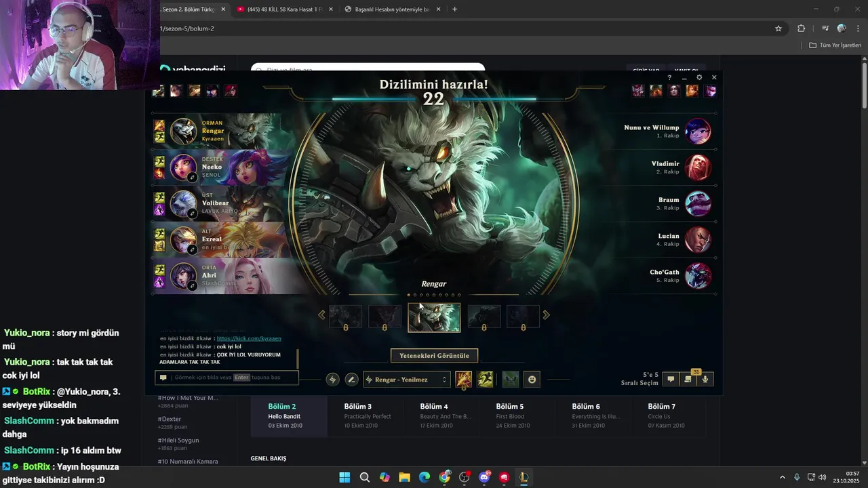868x488 pixels.
Task: Open the #Hileli Soygun sidebar link
Action: click(x=178, y=440)
